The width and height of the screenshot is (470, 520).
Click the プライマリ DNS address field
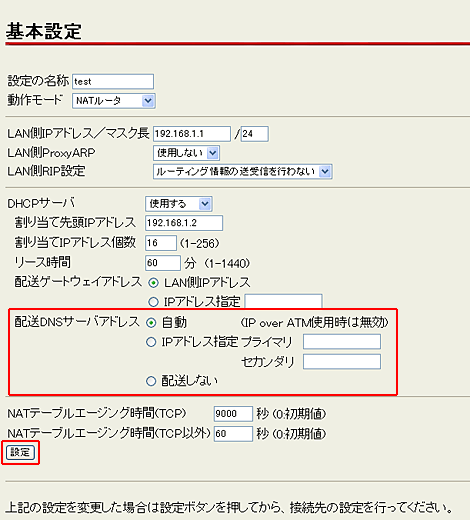[342, 342]
